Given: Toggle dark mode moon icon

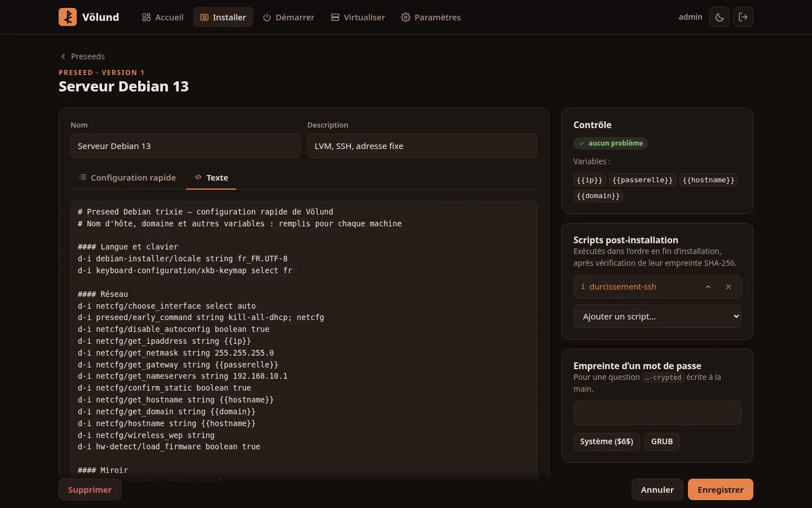Looking at the screenshot, I should [x=720, y=17].
